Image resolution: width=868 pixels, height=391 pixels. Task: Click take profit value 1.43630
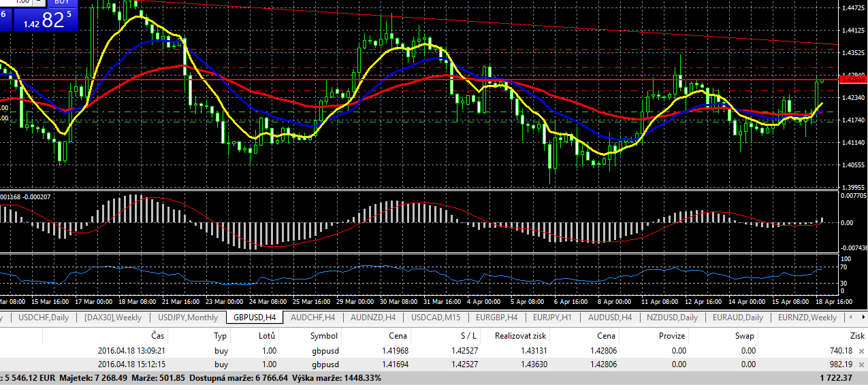533,364
